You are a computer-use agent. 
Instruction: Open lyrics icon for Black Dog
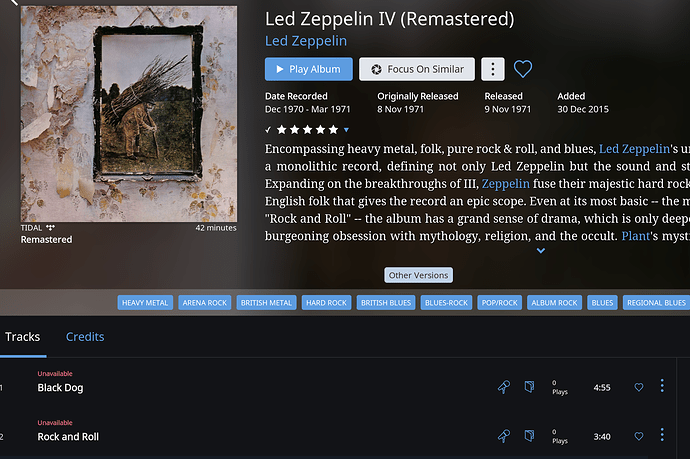(504, 387)
